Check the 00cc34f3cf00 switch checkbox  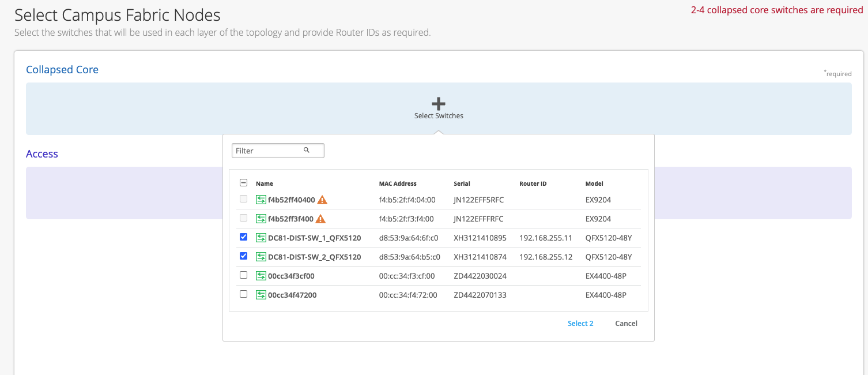[x=243, y=275]
